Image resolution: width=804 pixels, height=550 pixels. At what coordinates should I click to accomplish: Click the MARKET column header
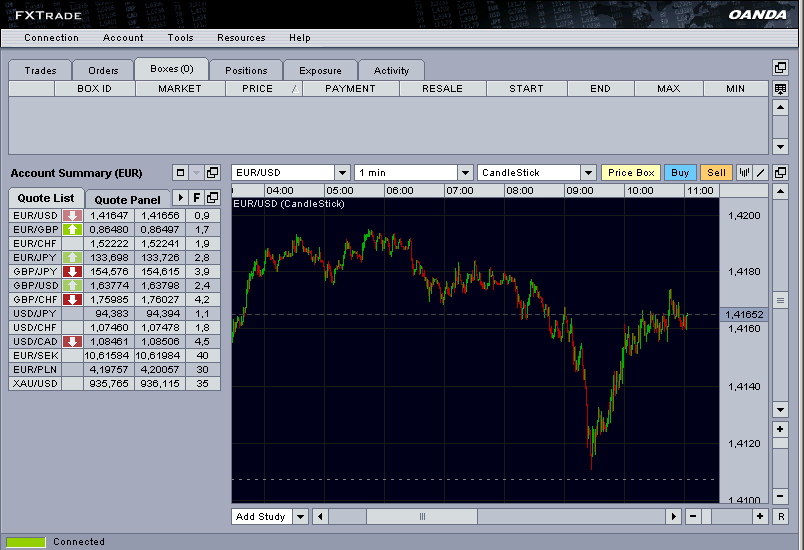point(180,89)
